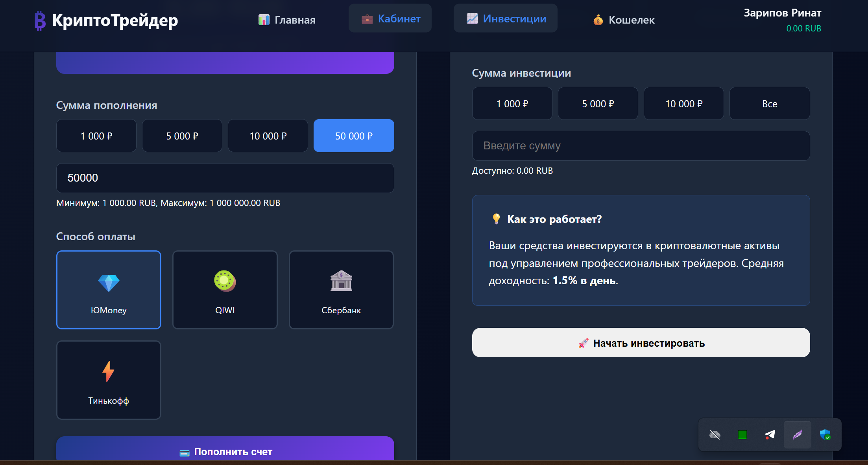The image size is (868, 465).
Task: Select Сбербанк payment option
Action: click(x=341, y=290)
